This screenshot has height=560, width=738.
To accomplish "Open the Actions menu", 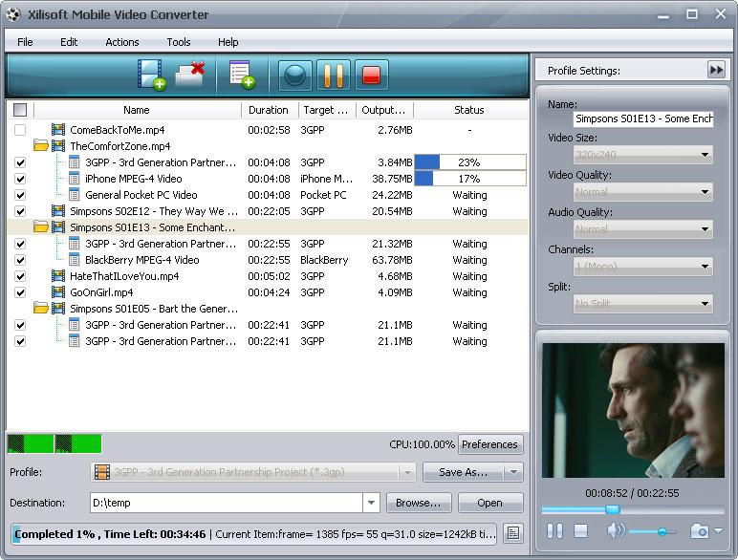I will [122, 42].
